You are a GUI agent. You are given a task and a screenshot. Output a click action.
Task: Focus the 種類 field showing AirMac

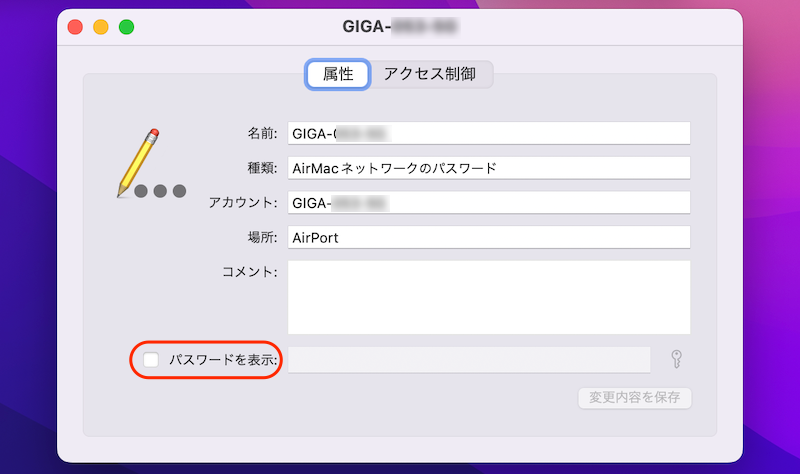pyautogui.click(x=489, y=168)
